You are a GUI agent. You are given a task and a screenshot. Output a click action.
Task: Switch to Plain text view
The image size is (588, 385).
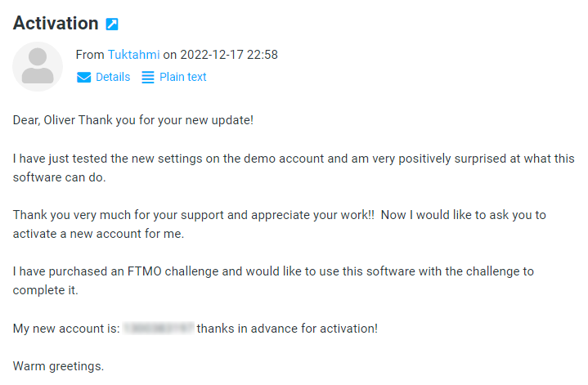tap(182, 78)
